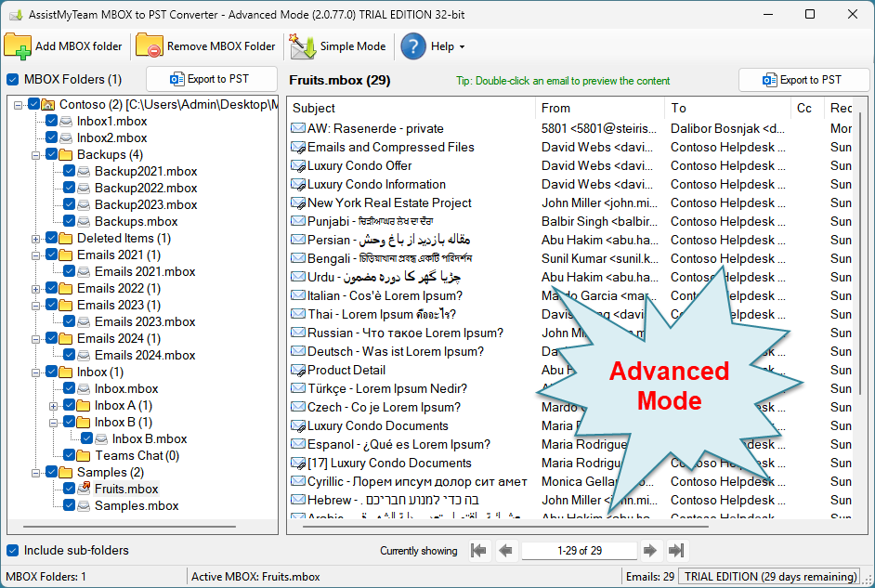
Task: Jump to the last page of emails
Action: tap(676, 551)
